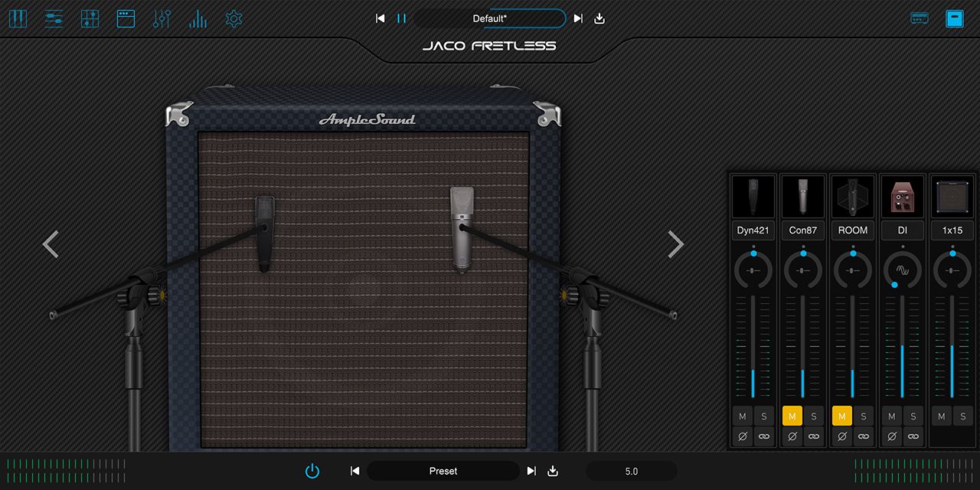Open the spectrum bars icon in top toolbar
This screenshot has width=980, height=490.
tap(198, 18)
